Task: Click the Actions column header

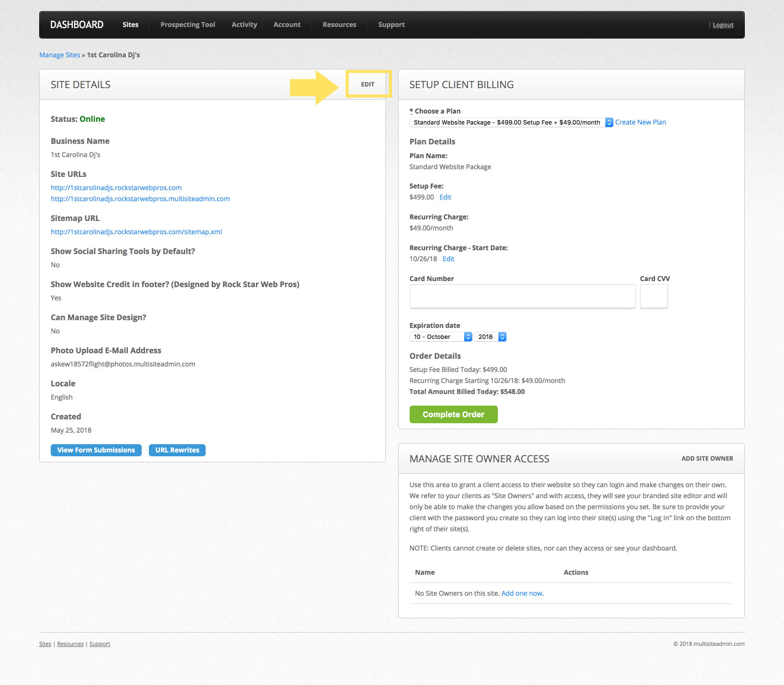Action: pos(576,573)
